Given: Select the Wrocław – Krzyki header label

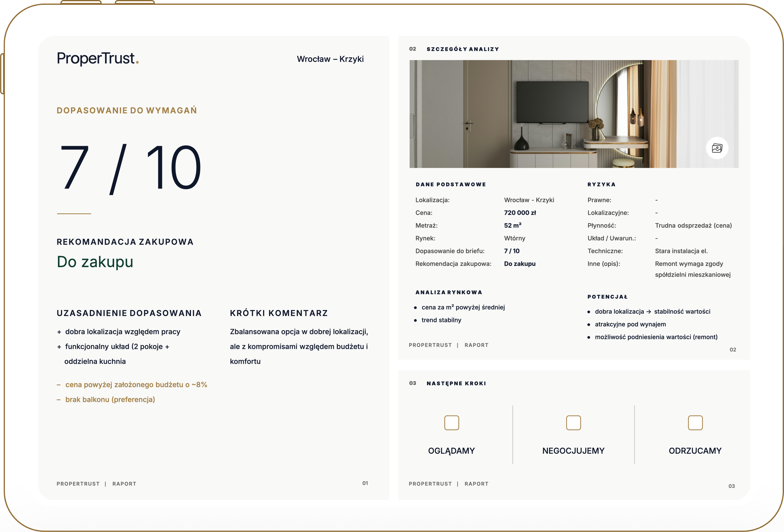Looking at the screenshot, I should tap(330, 59).
